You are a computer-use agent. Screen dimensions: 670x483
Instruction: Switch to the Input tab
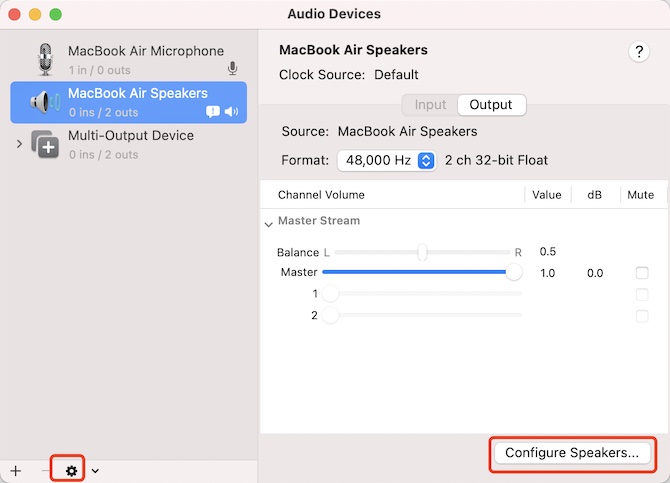coord(430,105)
